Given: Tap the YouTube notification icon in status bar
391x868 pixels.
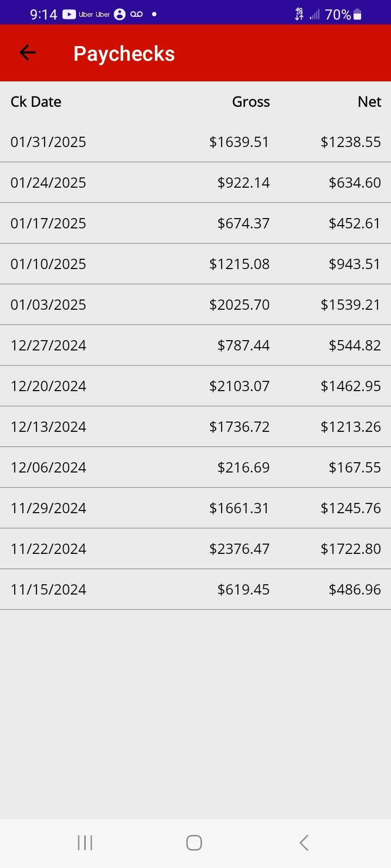Looking at the screenshot, I should (69, 15).
